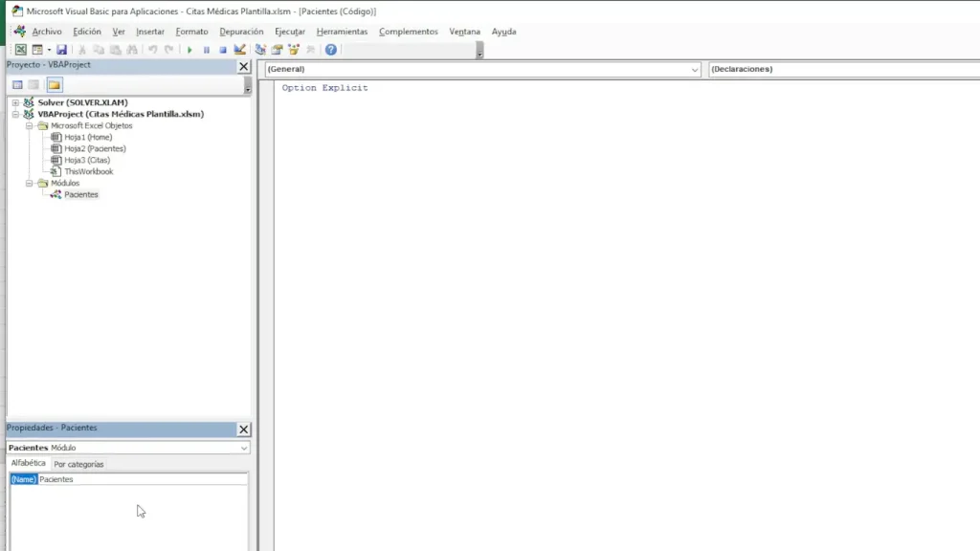Click the Insert UserForm toolbar icon
This screenshot has width=980, height=551.
click(37, 50)
